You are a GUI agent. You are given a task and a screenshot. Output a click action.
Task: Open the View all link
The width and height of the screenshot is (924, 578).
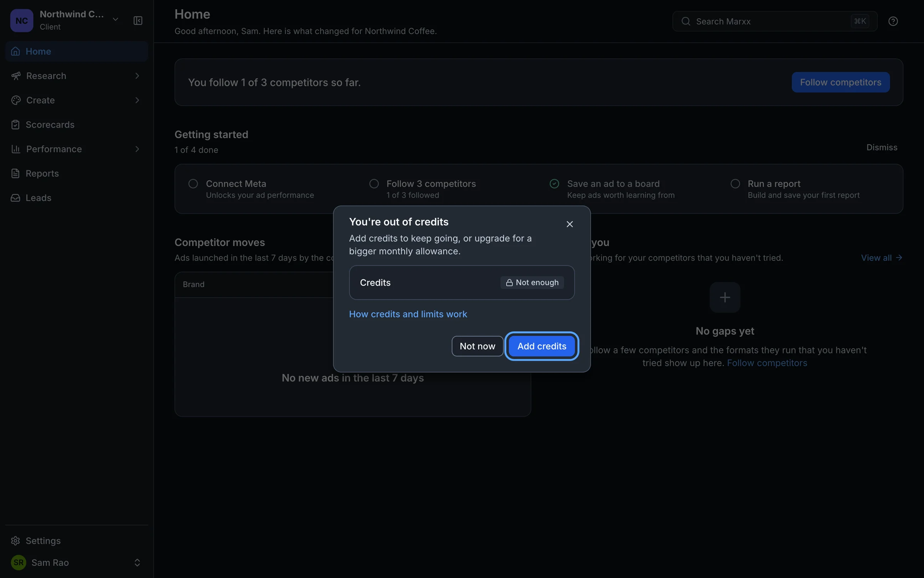[x=882, y=258]
